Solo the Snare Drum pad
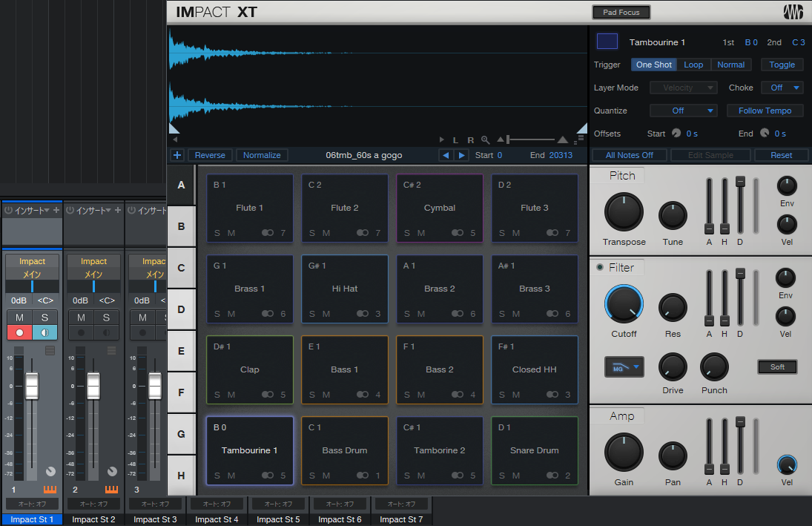 (502, 476)
